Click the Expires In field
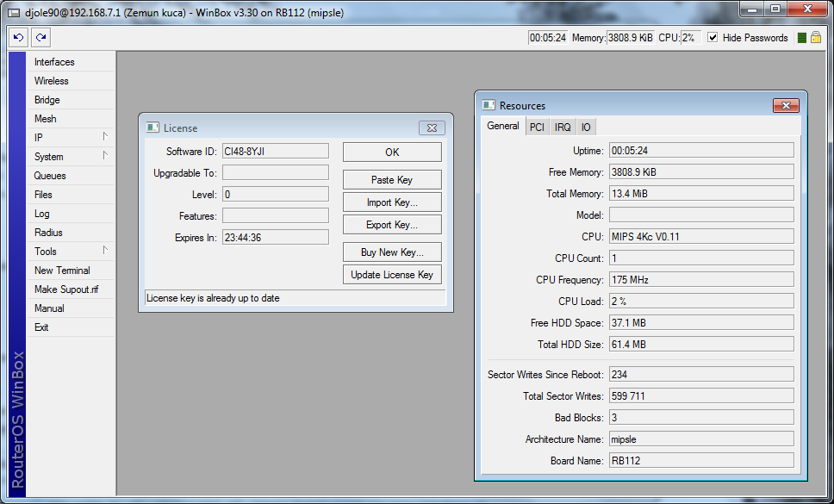 276,237
